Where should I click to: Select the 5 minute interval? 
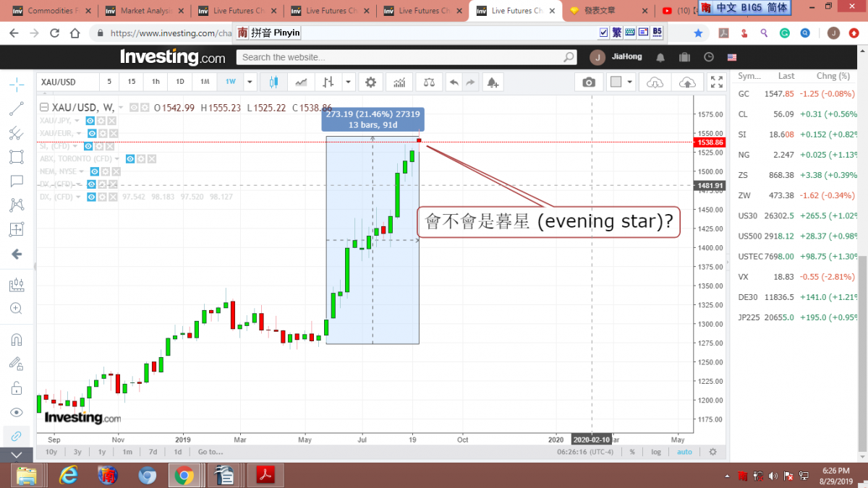tap(110, 82)
